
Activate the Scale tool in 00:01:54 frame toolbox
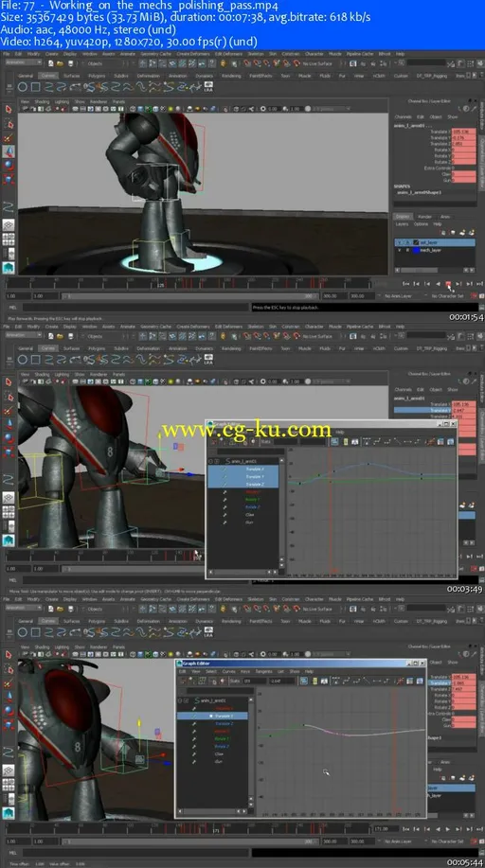click(9, 179)
